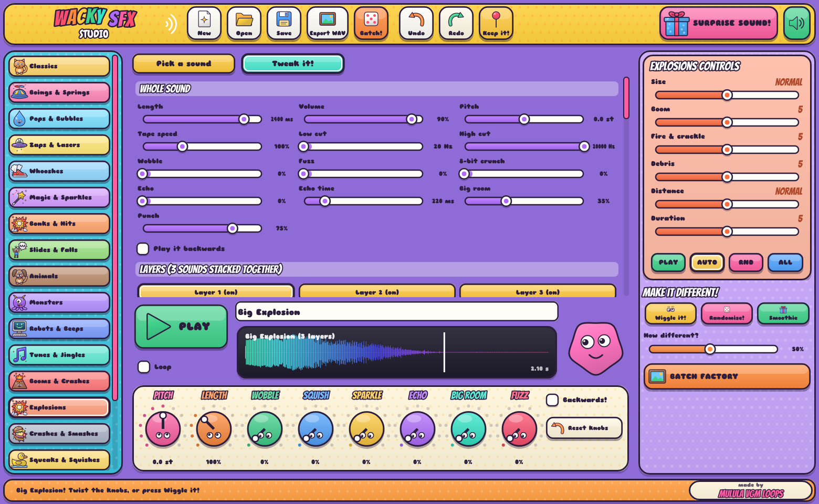Open the Layer 3 (on) tab
The width and height of the screenshot is (819, 504).
point(538,291)
